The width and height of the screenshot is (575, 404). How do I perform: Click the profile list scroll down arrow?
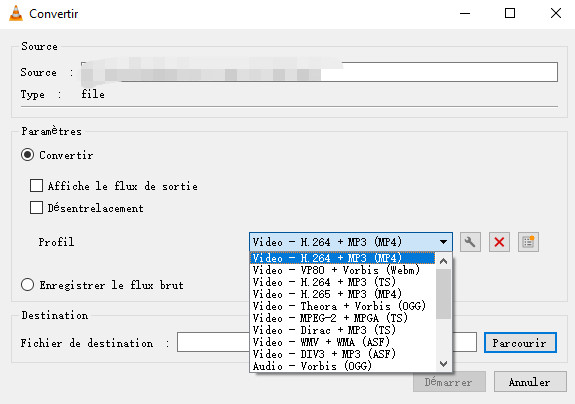(443, 364)
